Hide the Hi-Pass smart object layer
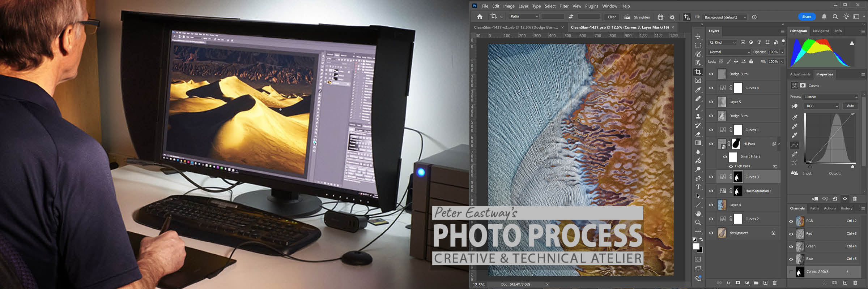868x289 pixels. (711, 144)
